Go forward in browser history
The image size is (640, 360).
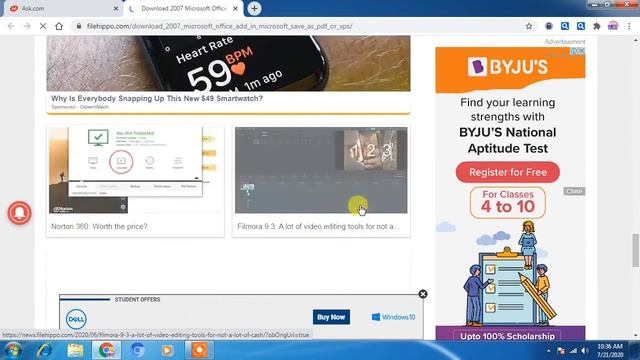pos(27,26)
